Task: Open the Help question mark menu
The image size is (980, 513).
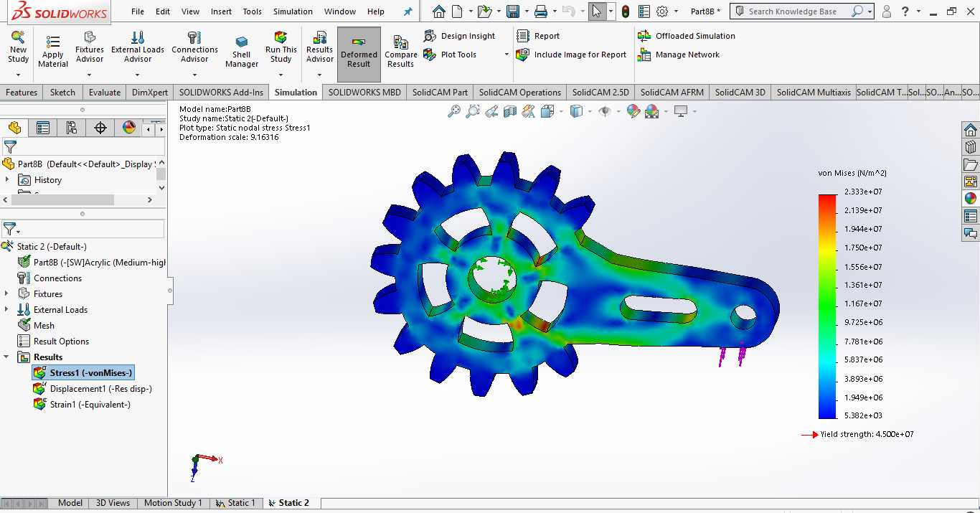Action: click(906, 11)
